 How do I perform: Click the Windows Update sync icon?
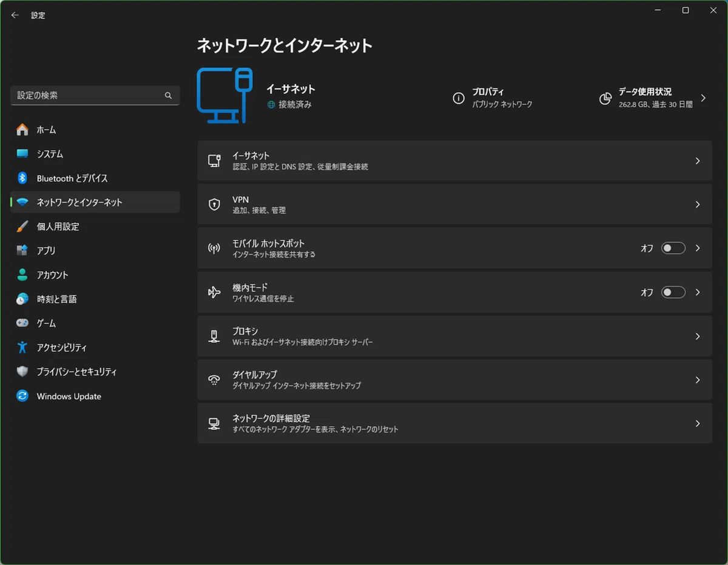(22, 396)
